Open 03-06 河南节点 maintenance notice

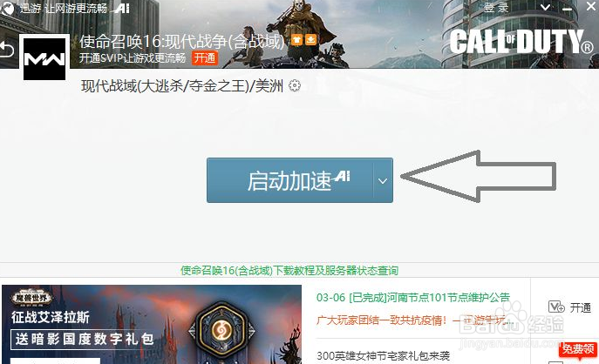click(413, 297)
